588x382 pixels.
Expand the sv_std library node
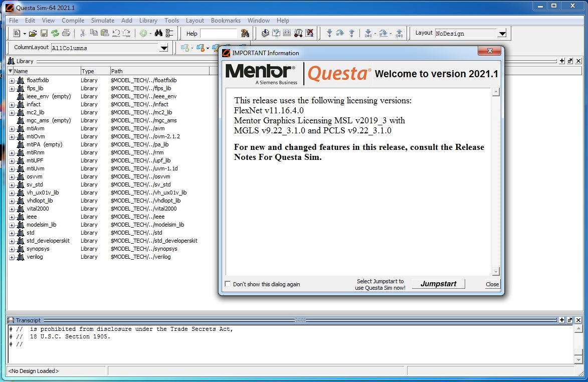(x=12, y=185)
